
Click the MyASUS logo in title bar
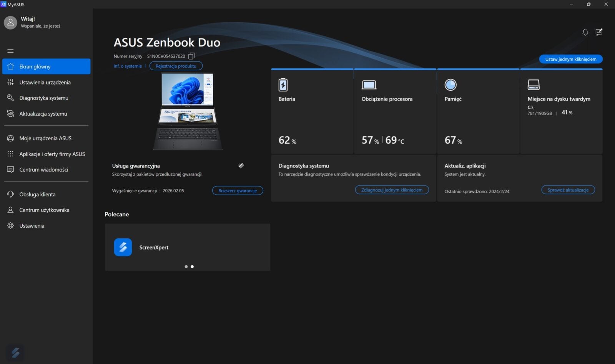(4, 4)
